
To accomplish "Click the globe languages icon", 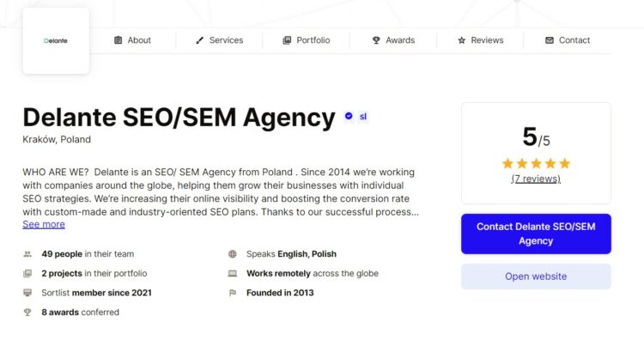I will point(233,254).
